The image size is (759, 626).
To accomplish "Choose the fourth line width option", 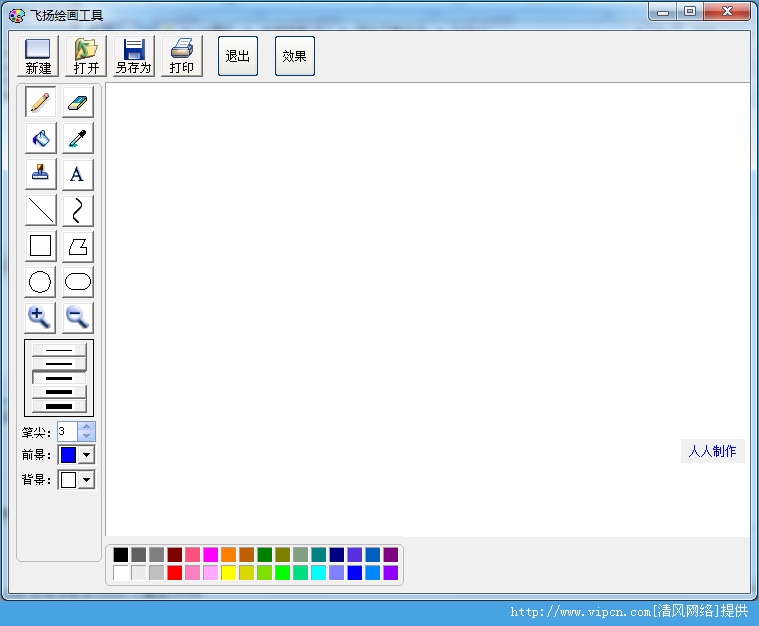I will tap(59, 392).
